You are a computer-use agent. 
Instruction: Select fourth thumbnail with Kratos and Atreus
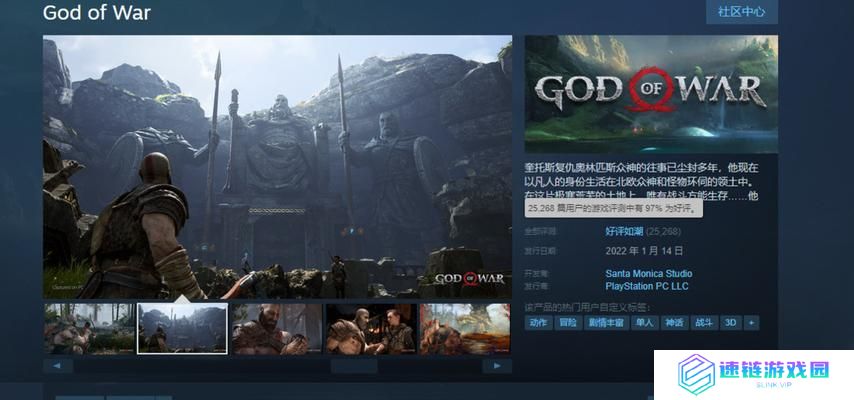coord(371,328)
